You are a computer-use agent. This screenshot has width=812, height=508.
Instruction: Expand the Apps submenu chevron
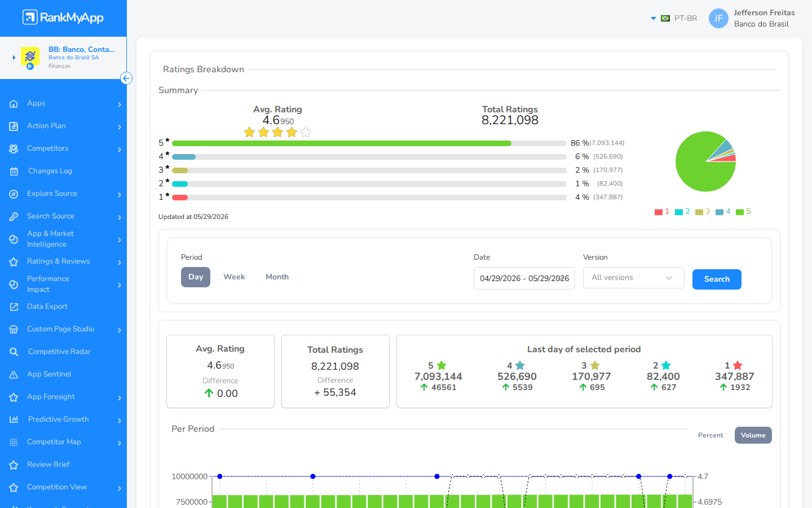coord(120,104)
